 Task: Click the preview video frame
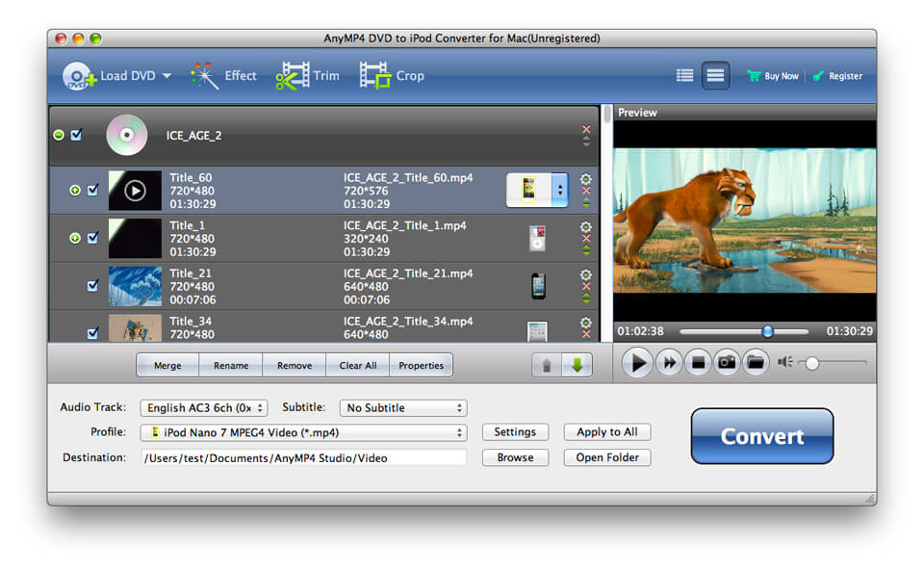744,221
